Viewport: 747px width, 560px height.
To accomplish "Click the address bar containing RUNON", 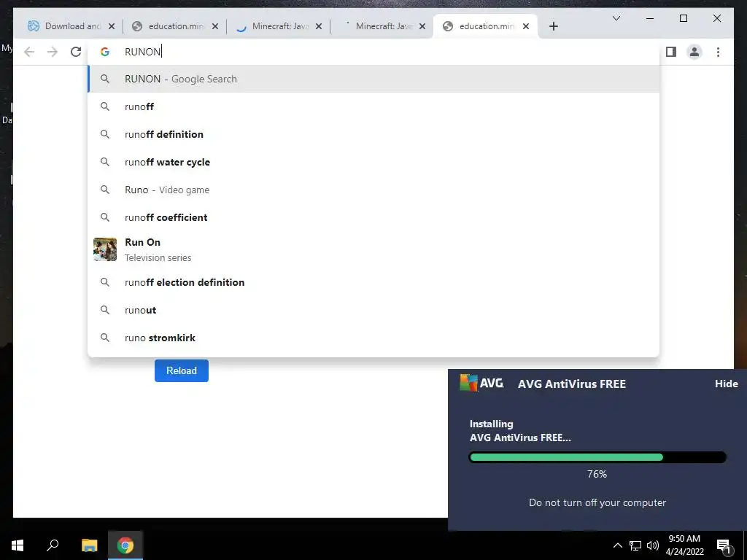I will coord(374,52).
